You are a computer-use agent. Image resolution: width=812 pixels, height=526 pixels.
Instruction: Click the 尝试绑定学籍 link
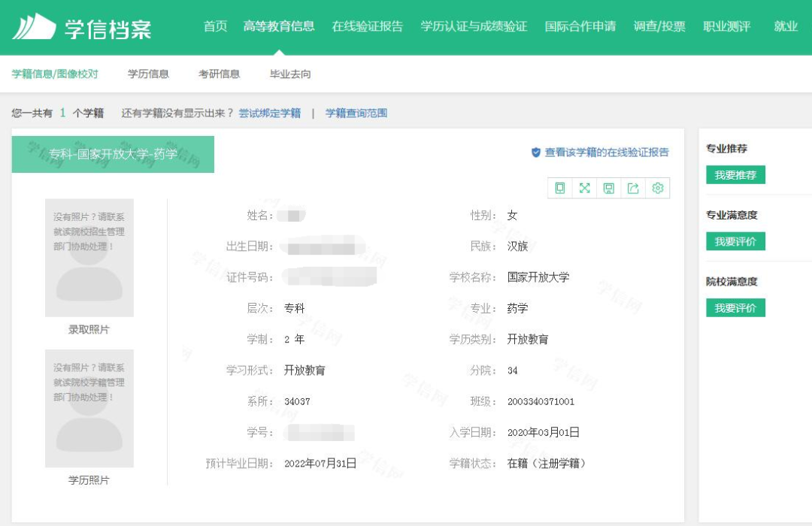coord(268,113)
